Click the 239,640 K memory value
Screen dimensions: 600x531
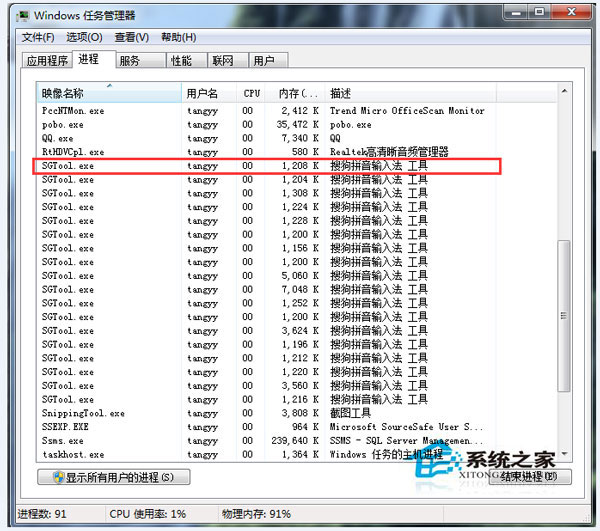pyautogui.click(x=295, y=441)
